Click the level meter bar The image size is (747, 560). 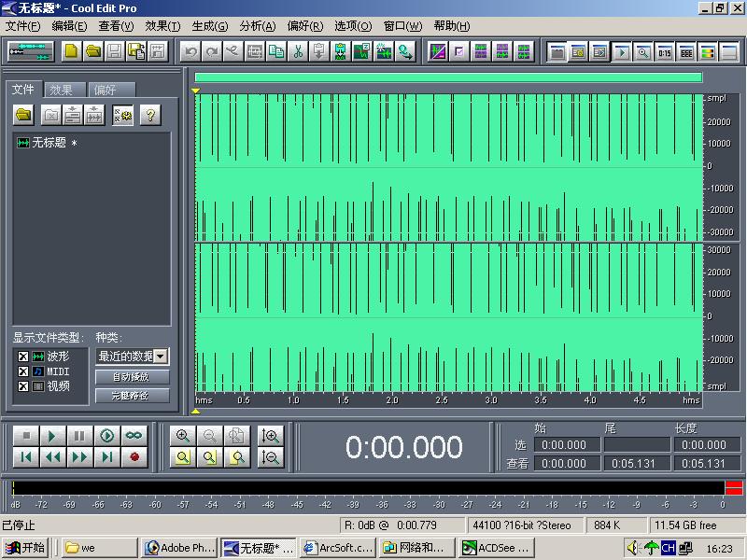click(376, 488)
